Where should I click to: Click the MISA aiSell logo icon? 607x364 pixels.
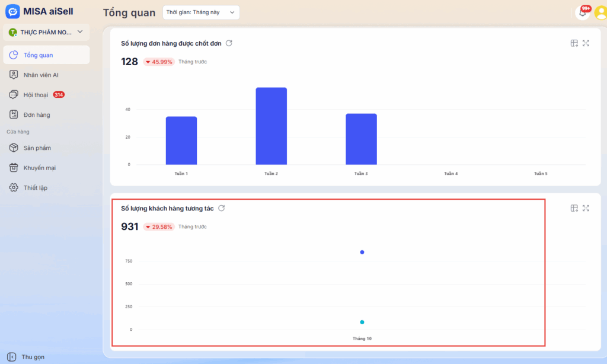[x=12, y=11]
